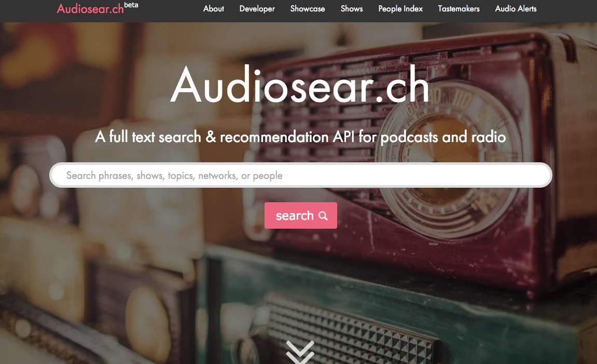The image size is (597, 364).
Task: Open Audio Alerts from the top navigation
Action: pos(516,9)
